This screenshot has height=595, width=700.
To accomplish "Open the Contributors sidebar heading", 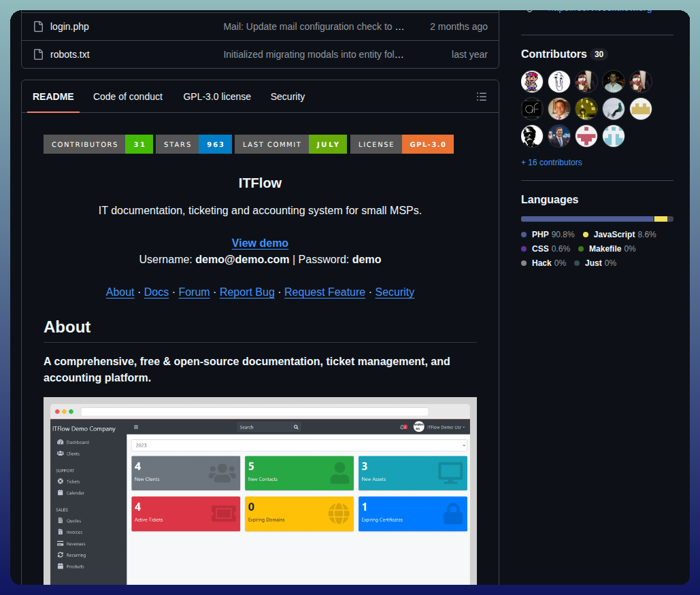I will tap(554, 54).
